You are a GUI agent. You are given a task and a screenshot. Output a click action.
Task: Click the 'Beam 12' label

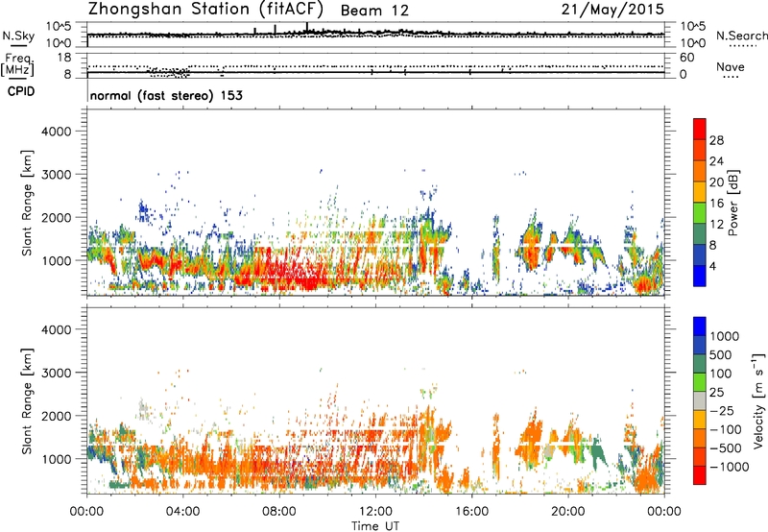(x=374, y=11)
